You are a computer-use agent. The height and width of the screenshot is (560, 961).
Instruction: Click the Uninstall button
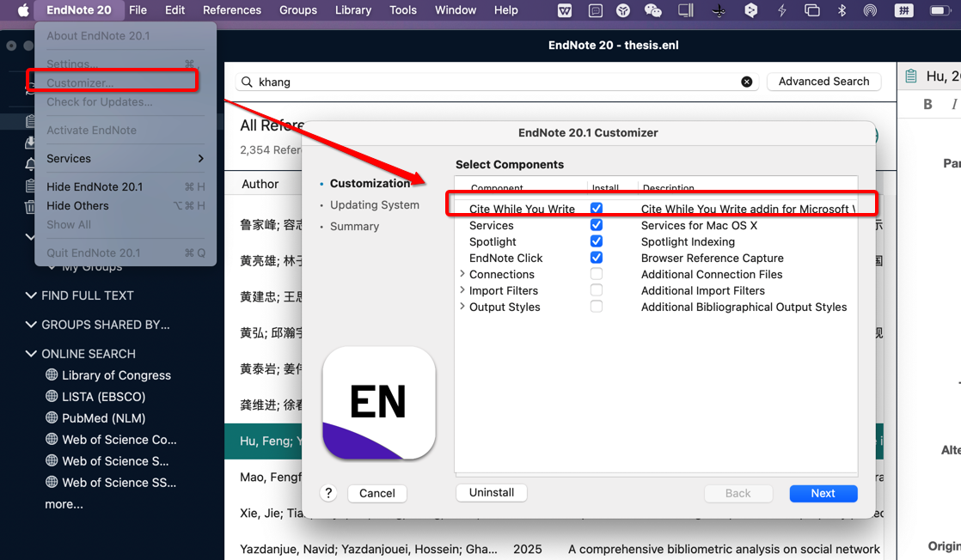pyautogui.click(x=492, y=493)
